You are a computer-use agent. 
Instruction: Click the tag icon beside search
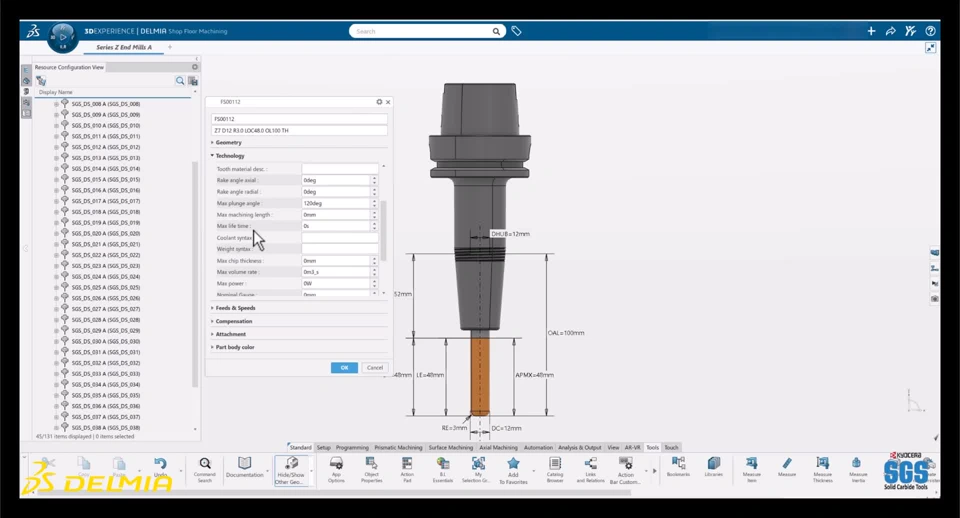click(516, 31)
